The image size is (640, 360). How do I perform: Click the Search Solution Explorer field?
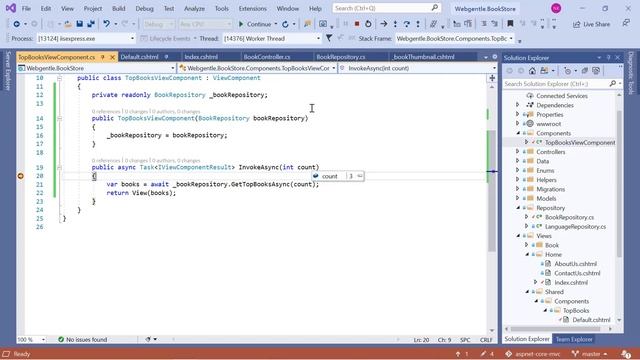tap(563, 84)
